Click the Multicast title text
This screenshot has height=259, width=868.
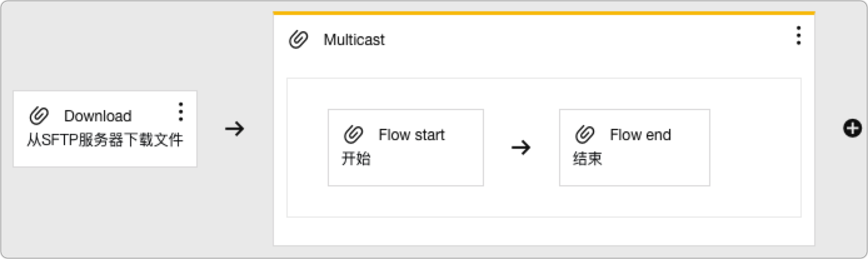(354, 40)
